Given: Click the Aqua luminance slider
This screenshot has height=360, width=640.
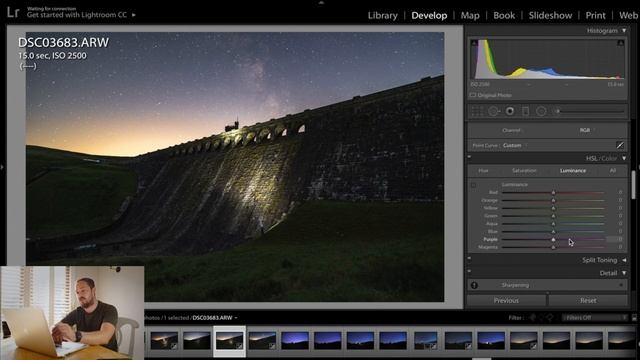Looking at the screenshot, I should [553, 224].
